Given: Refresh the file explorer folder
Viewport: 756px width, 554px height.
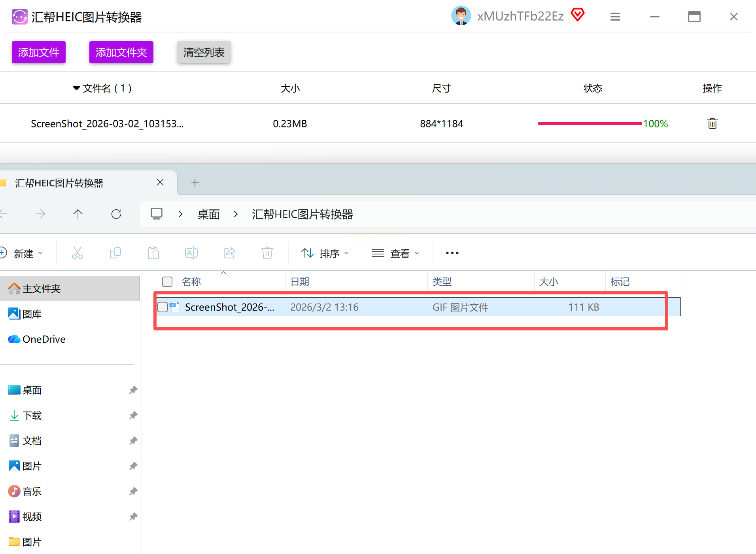Looking at the screenshot, I should coord(116,214).
